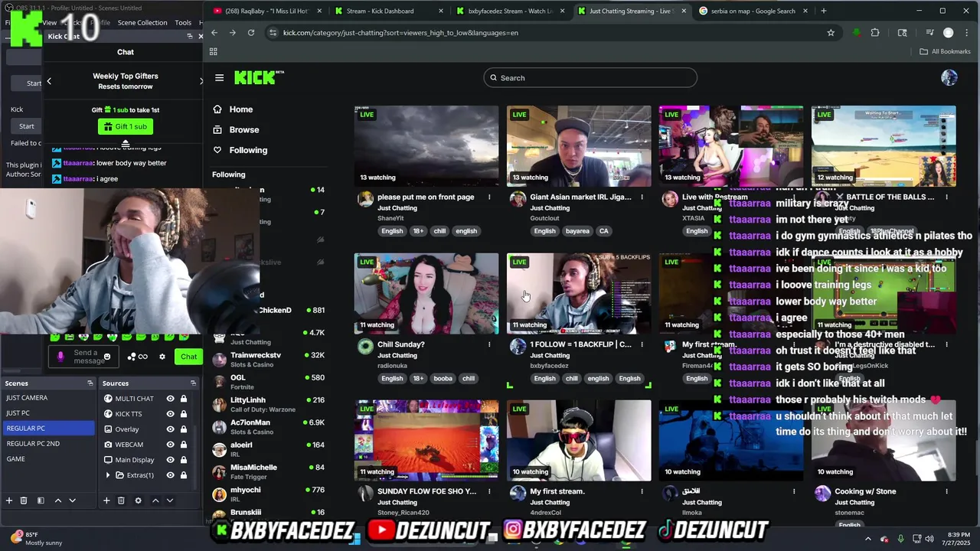Viewport: 980px width, 551px height.
Task: Open new browser tab
Action: 824,11
